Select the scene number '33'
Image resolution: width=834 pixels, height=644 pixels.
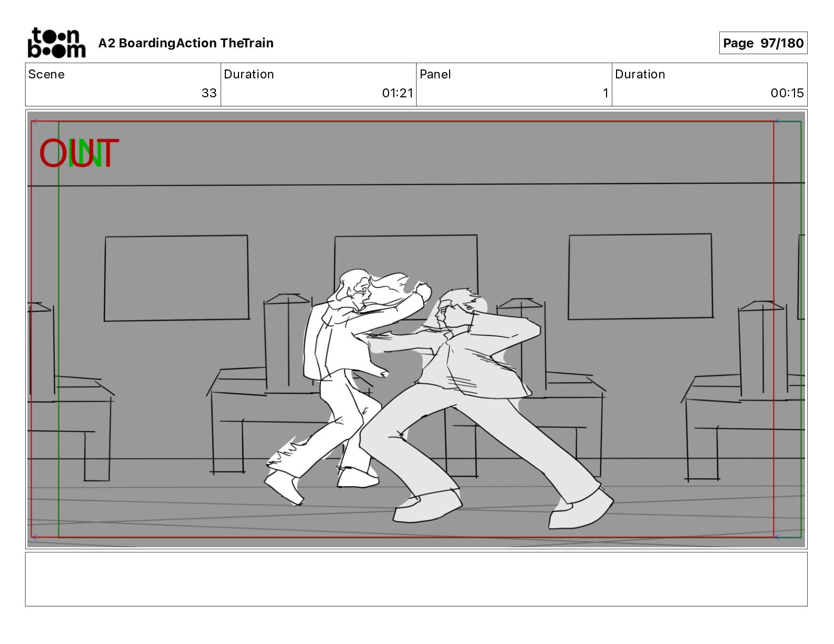tap(209, 93)
